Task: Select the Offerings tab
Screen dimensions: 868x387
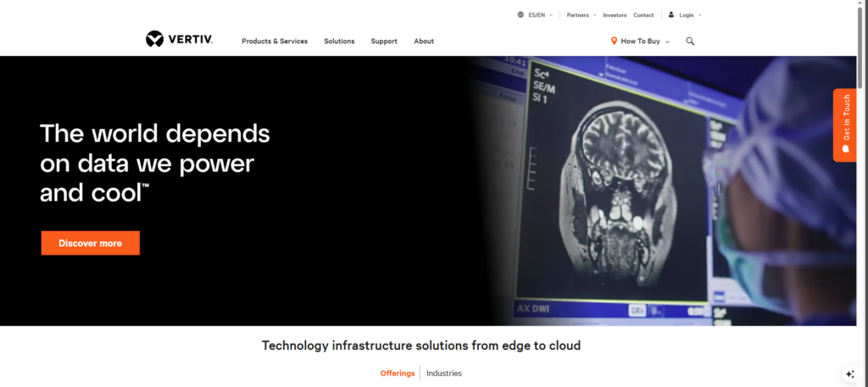Action: pos(398,373)
